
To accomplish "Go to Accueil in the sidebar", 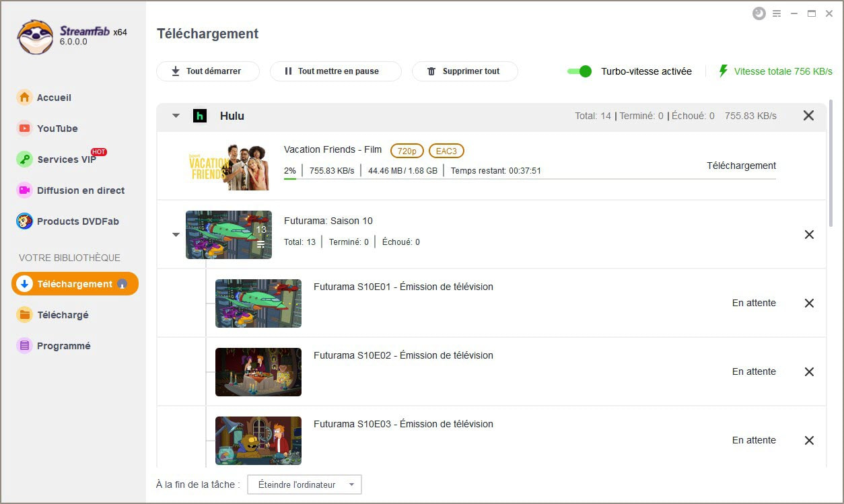I will (54, 98).
